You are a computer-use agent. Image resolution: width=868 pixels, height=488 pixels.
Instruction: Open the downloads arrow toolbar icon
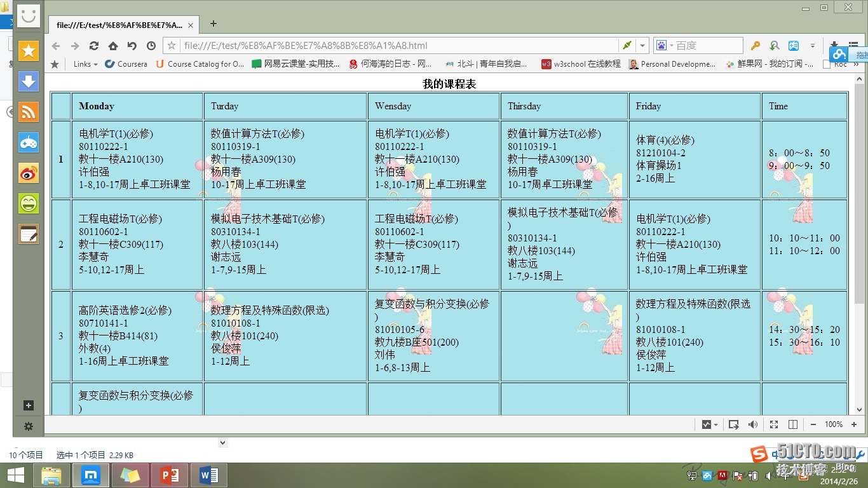click(x=834, y=46)
